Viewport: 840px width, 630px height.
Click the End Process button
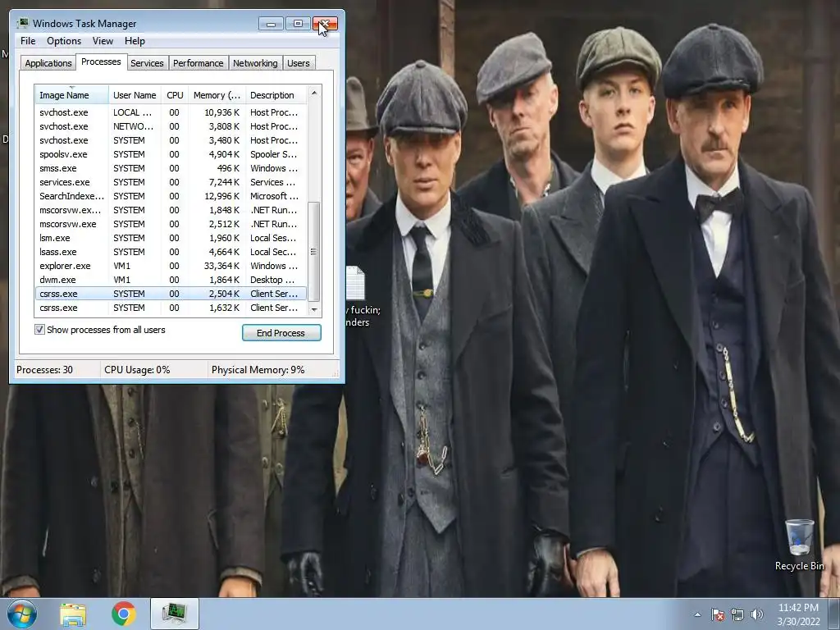click(281, 333)
